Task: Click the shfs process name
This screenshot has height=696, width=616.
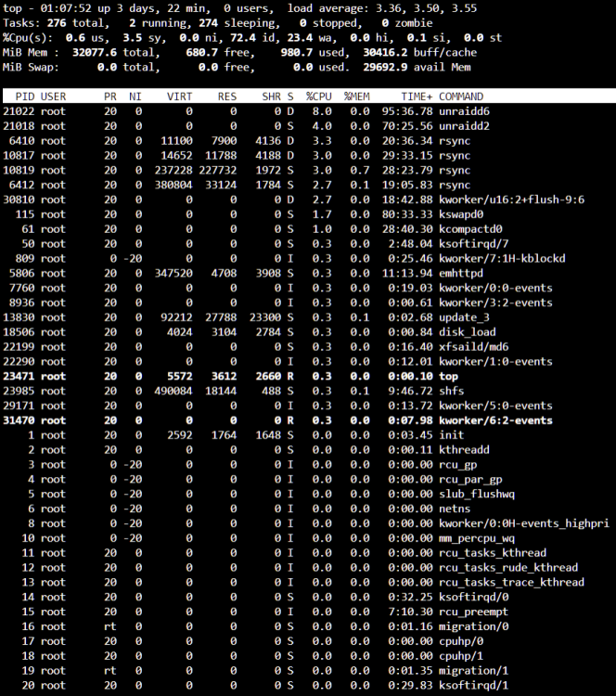Action: tap(452, 391)
